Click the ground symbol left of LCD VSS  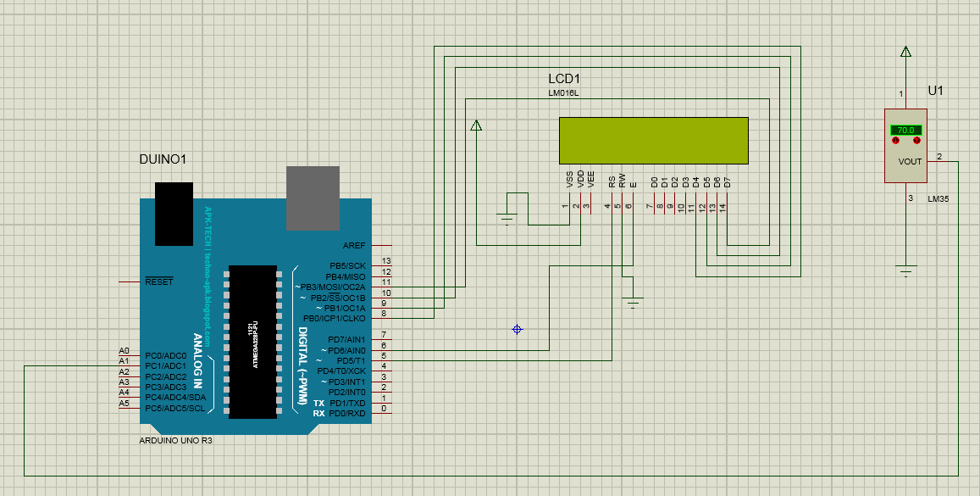pos(508,218)
